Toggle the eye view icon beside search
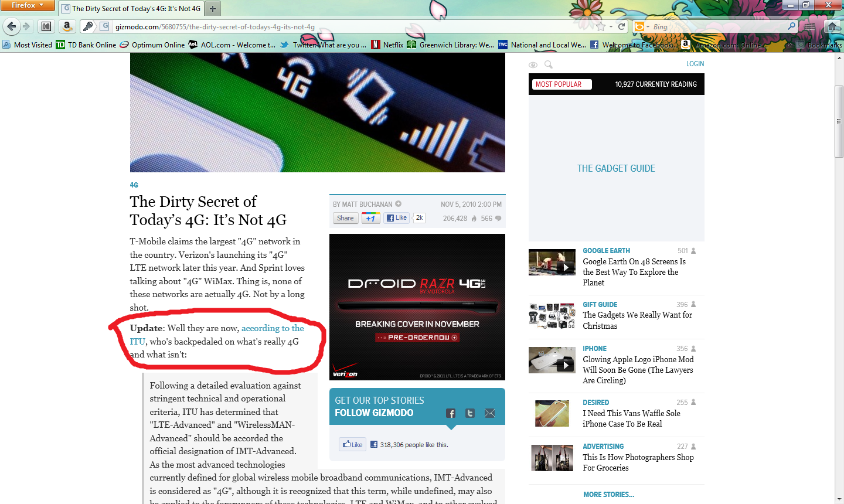 pos(533,64)
